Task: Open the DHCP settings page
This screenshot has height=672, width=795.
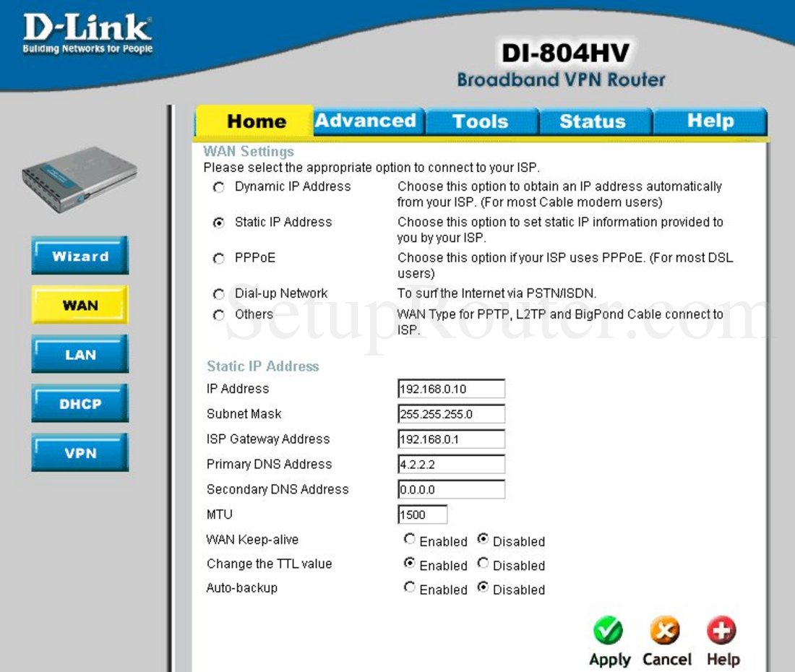Action: 80,403
